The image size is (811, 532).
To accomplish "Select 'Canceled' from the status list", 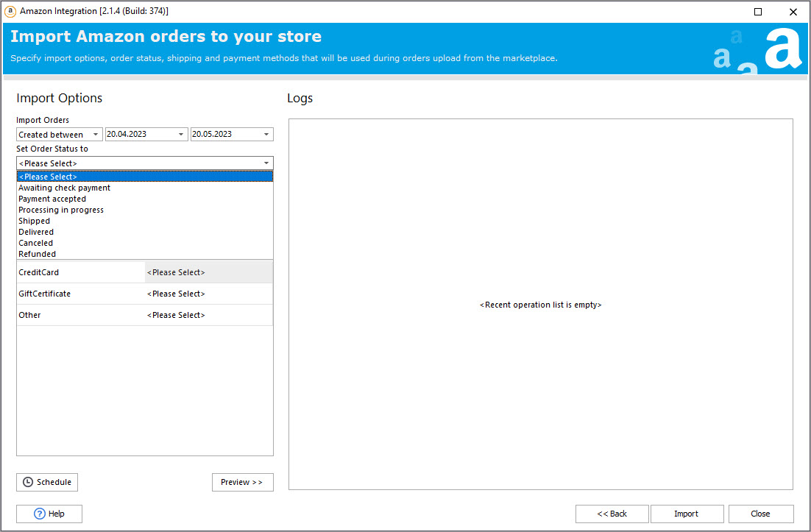I will coord(36,243).
